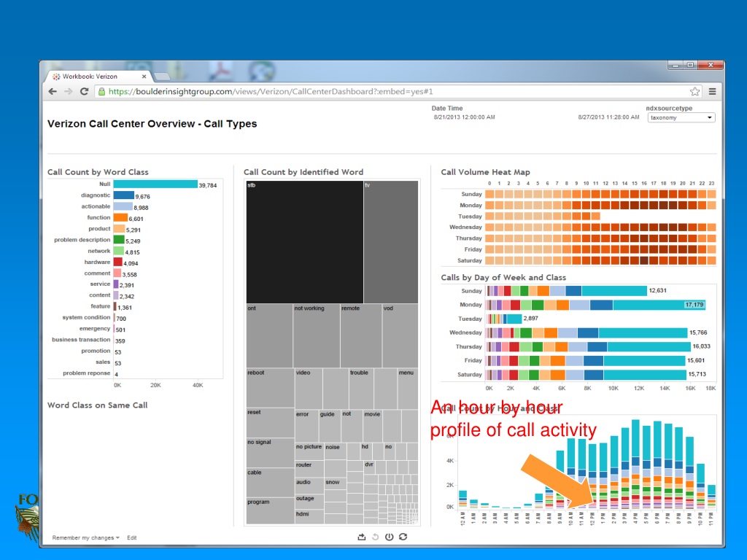Click the large stb treemap cell
The height and width of the screenshot is (560, 747).
coord(305,242)
